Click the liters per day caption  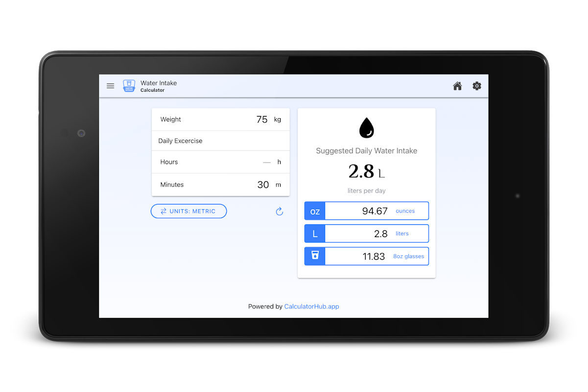(367, 191)
